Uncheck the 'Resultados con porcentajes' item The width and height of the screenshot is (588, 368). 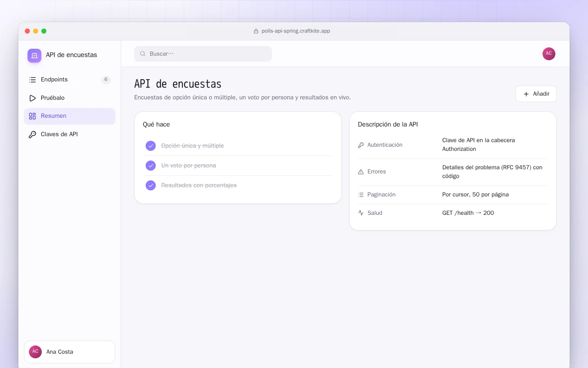pos(151,185)
